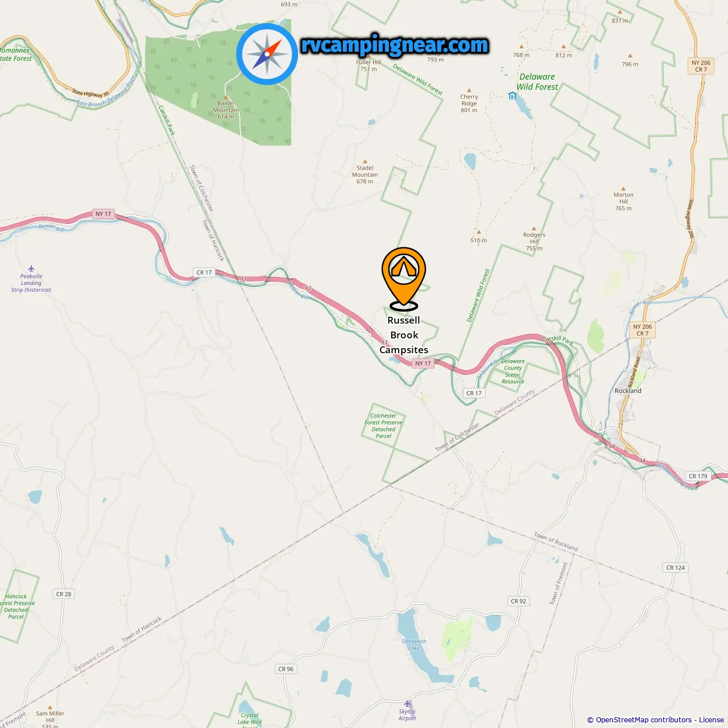Click the Skytop Airport airplane icon
The image size is (728, 728).
[407, 704]
